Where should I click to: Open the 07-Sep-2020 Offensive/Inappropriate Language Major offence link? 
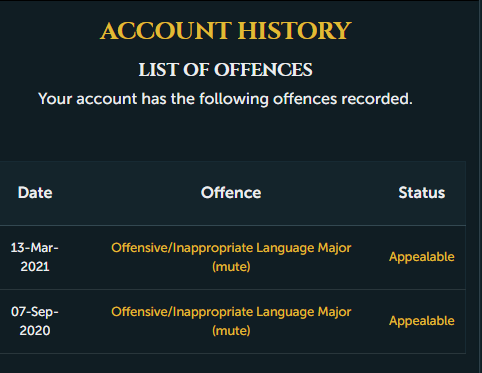[x=231, y=321]
